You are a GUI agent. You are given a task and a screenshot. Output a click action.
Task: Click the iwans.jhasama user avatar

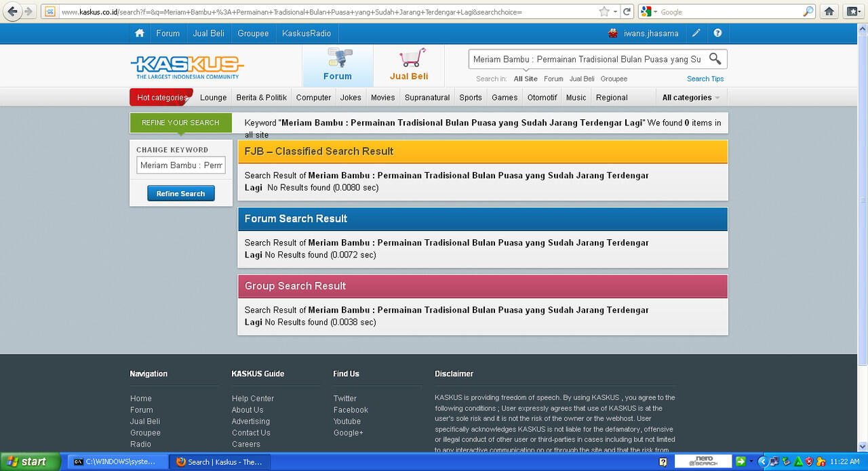(613, 33)
